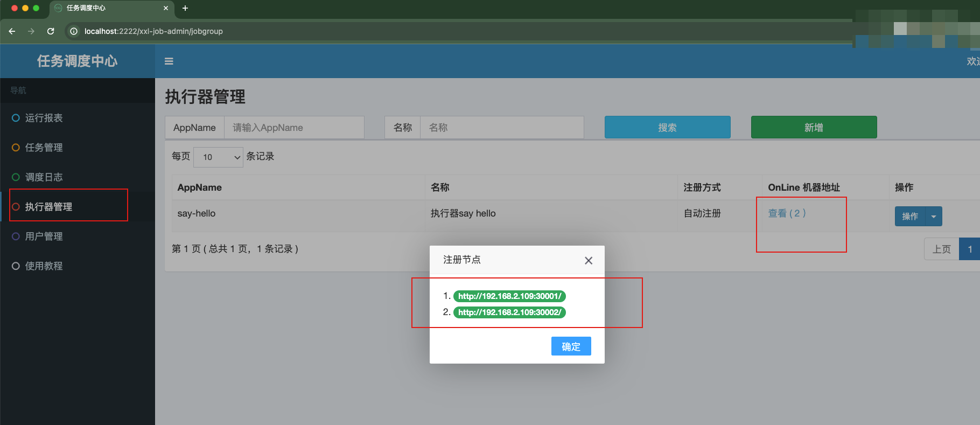Viewport: 980px width, 425px height.
Task: Expand the 操作 dropdown caret
Action: [x=934, y=217]
